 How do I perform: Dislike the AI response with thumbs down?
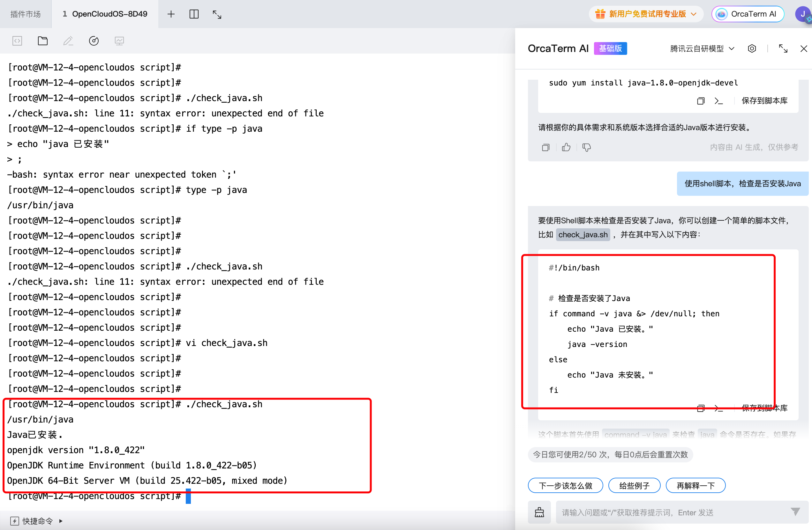[586, 147]
